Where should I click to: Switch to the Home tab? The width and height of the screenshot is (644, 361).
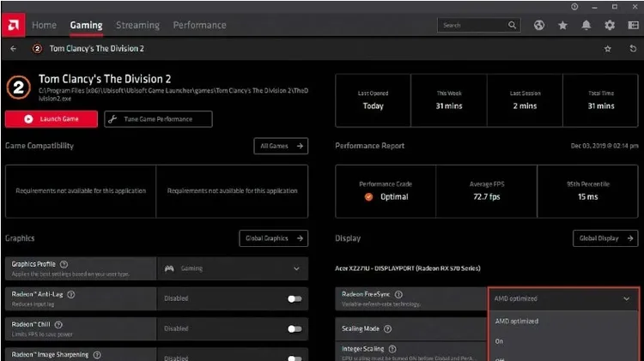click(x=44, y=25)
